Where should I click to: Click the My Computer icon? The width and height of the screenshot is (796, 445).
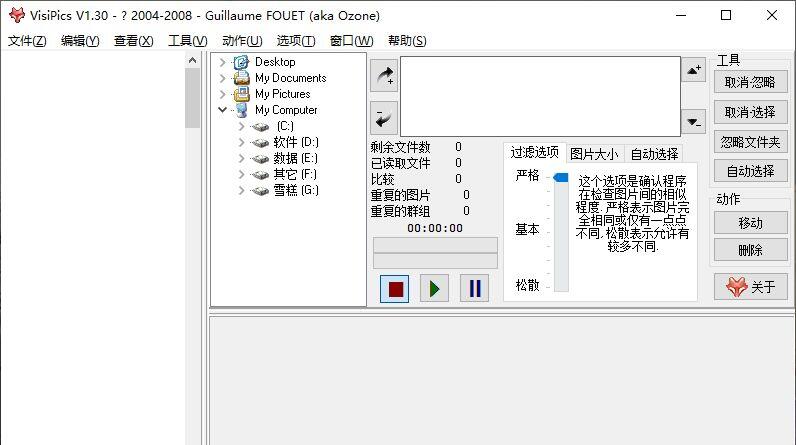(x=242, y=110)
